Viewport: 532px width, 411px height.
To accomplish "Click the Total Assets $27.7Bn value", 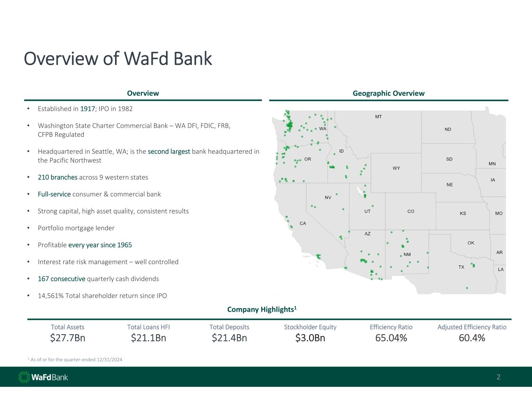I will [67, 338].
